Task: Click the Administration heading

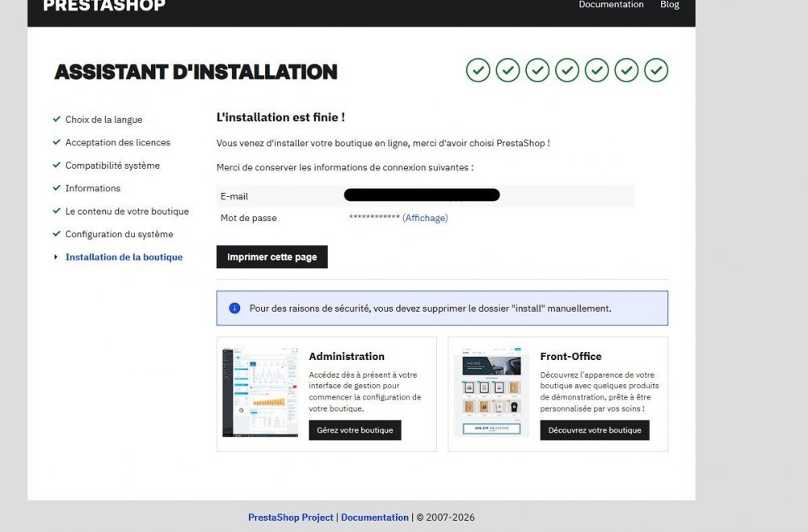Action: click(x=347, y=356)
